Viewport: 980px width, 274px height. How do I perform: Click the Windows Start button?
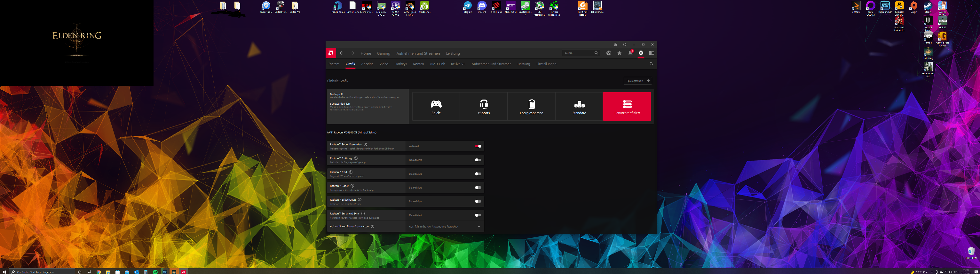[4, 272]
